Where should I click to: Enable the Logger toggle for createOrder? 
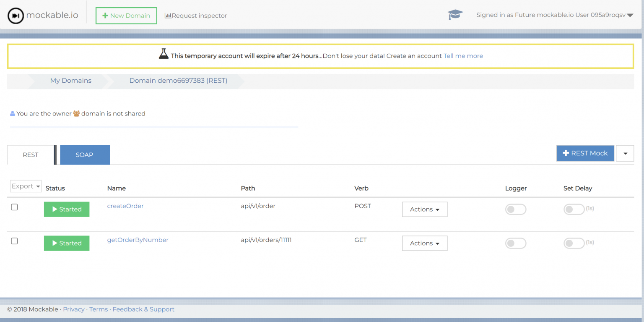(x=516, y=209)
